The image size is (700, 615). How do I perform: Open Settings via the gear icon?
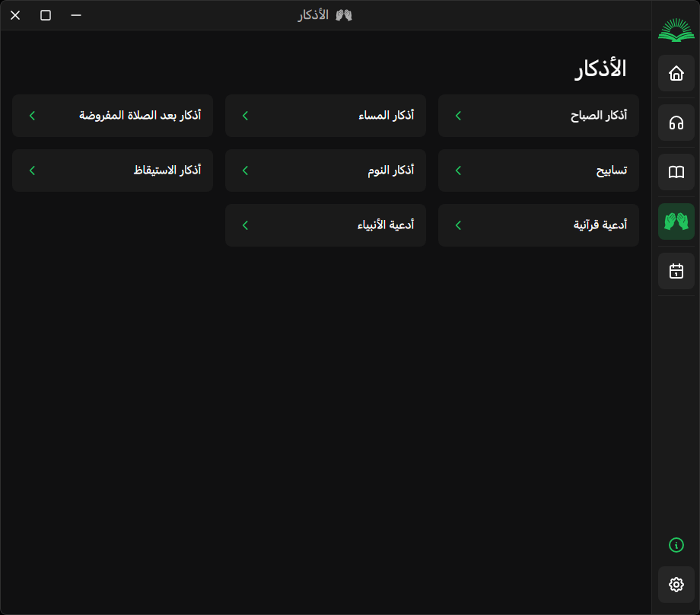[x=676, y=584]
